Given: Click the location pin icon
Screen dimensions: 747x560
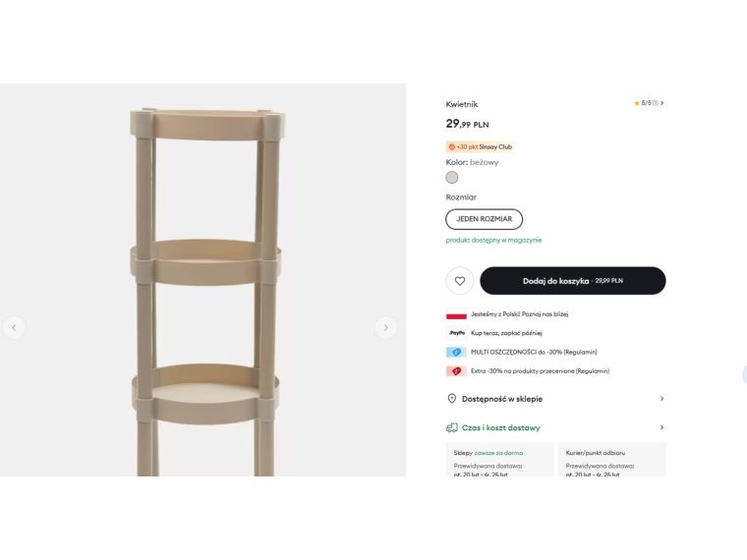Looking at the screenshot, I should tap(452, 399).
